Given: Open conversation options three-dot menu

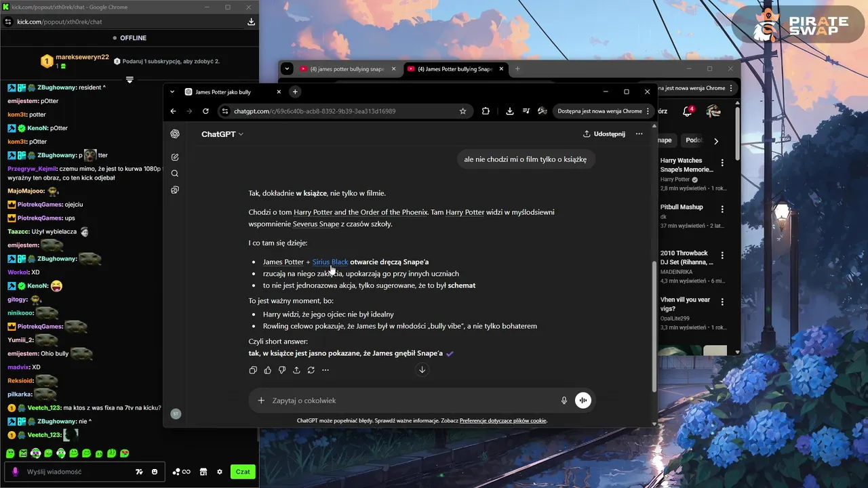Looking at the screenshot, I should pos(639,134).
